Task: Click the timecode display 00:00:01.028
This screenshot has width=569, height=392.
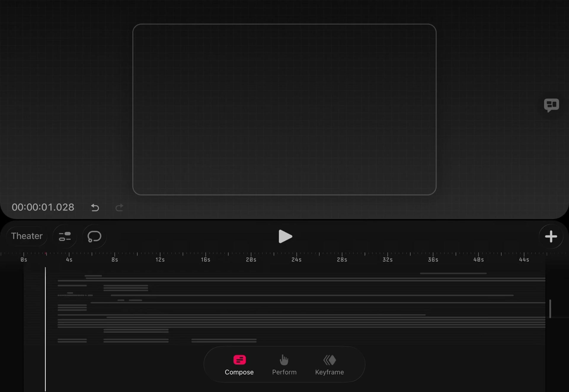Action: (x=43, y=207)
